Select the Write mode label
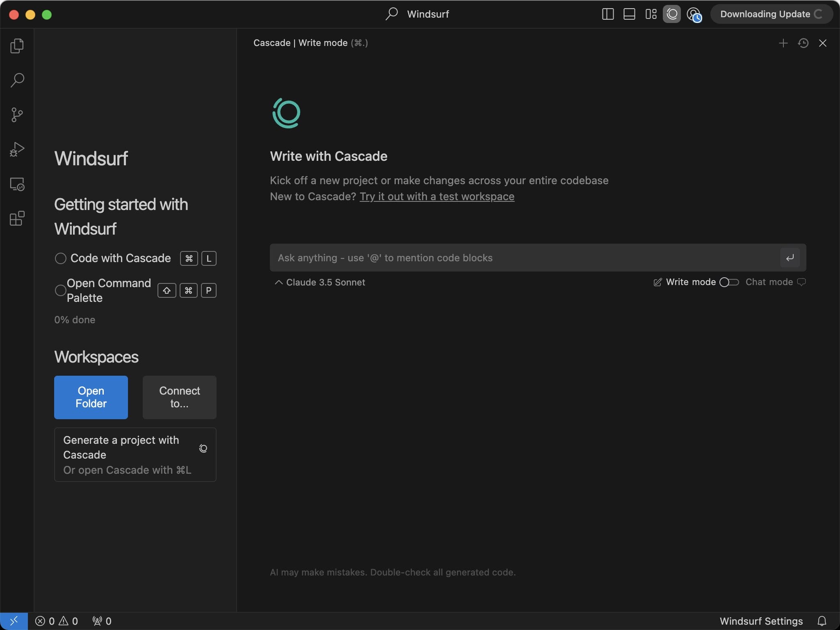840x630 pixels. click(x=691, y=282)
